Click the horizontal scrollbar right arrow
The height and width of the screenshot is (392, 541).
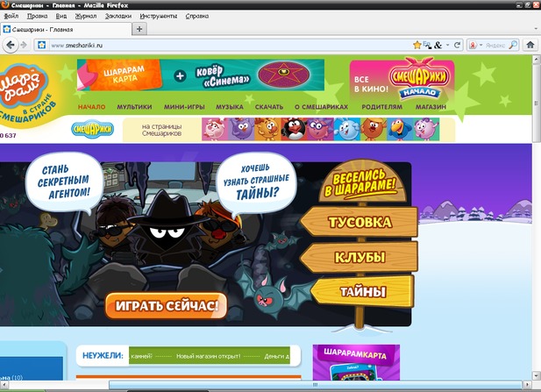pyautogui.click(x=528, y=384)
